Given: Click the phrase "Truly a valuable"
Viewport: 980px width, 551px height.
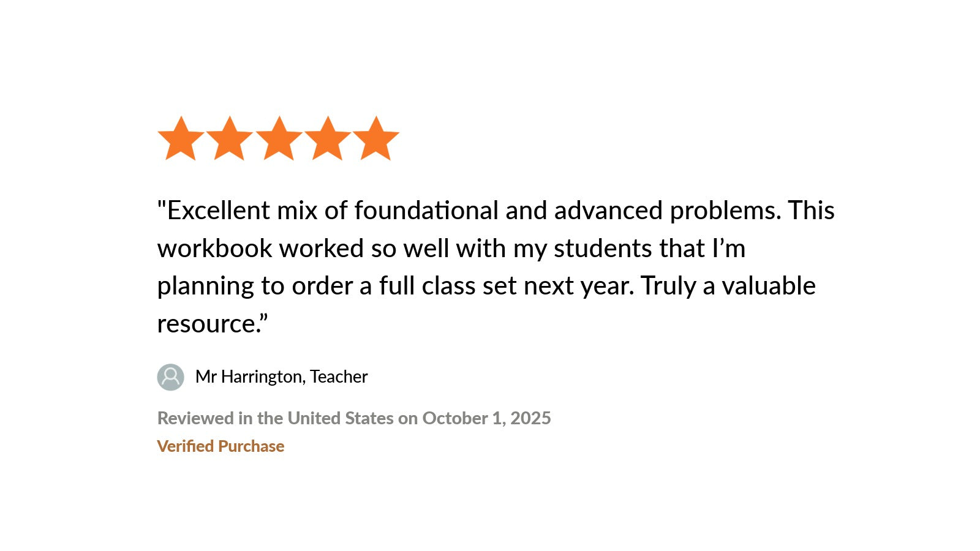Looking at the screenshot, I should pyautogui.click(x=728, y=286).
